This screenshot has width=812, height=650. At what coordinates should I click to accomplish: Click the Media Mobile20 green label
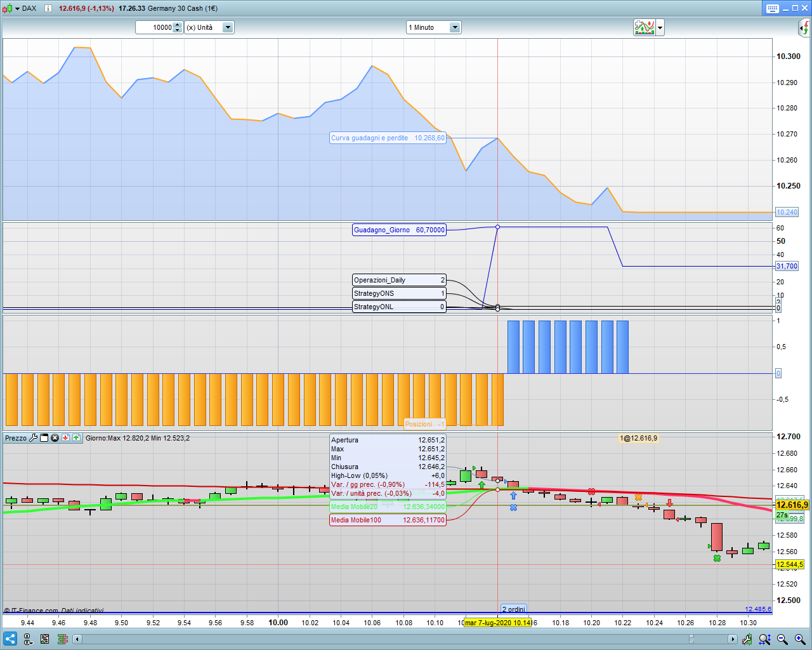tap(388, 507)
